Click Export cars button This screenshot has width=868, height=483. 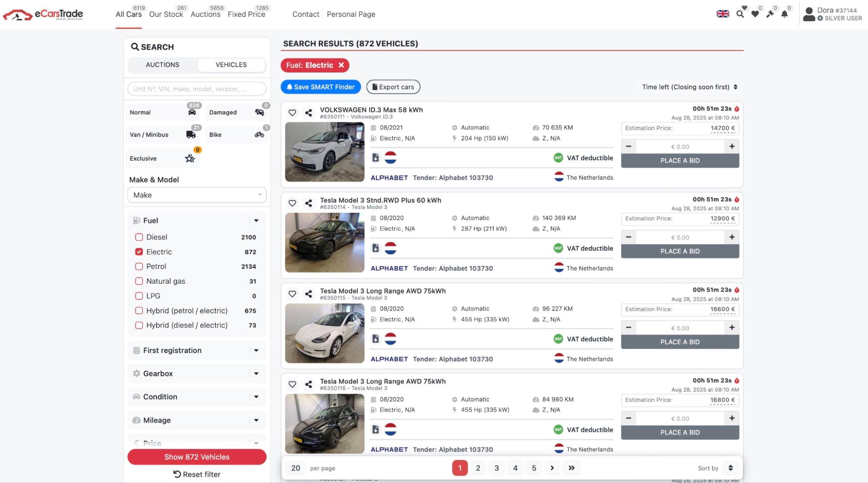pyautogui.click(x=393, y=87)
